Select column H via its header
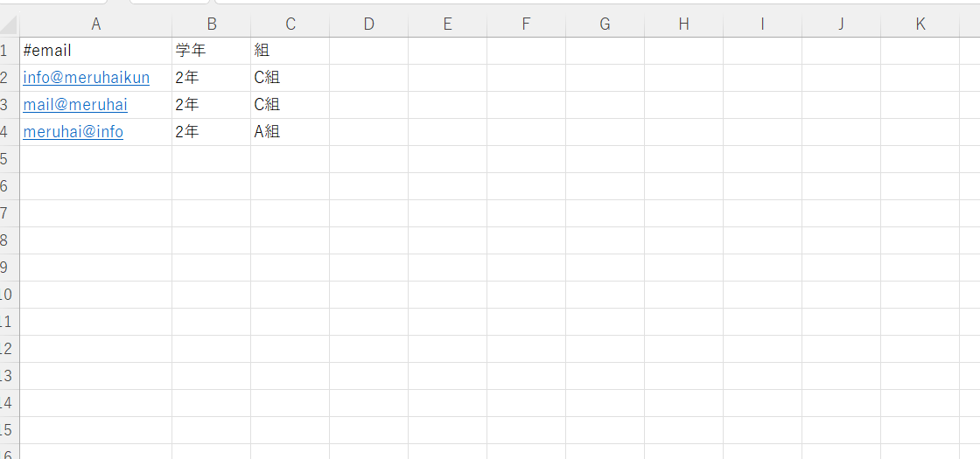 tap(683, 24)
